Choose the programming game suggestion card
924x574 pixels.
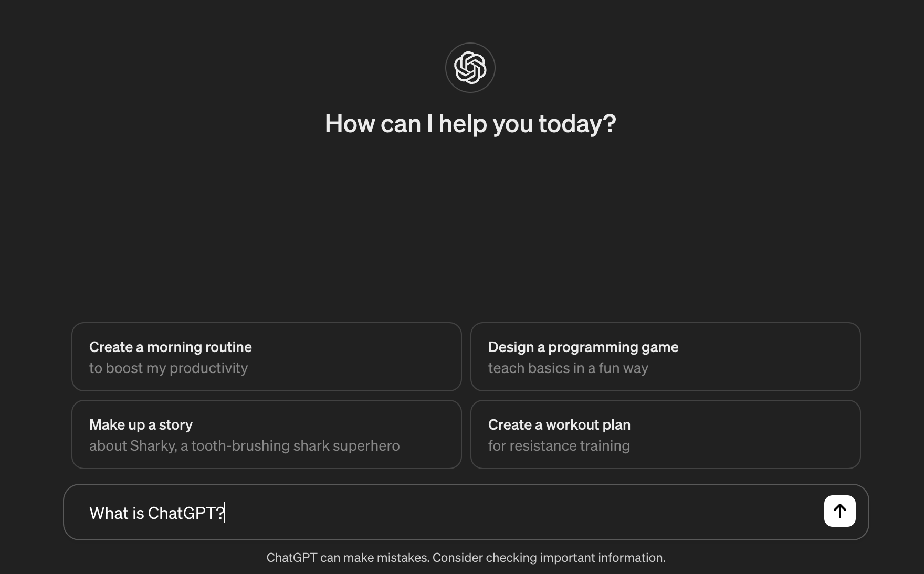click(x=665, y=357)
